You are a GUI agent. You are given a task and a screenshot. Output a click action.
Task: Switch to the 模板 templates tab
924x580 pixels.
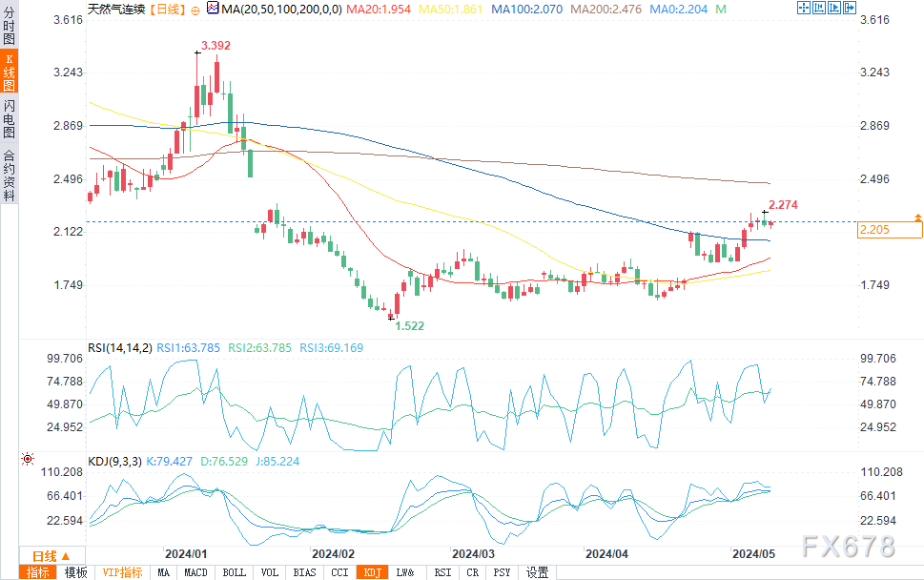75,572
